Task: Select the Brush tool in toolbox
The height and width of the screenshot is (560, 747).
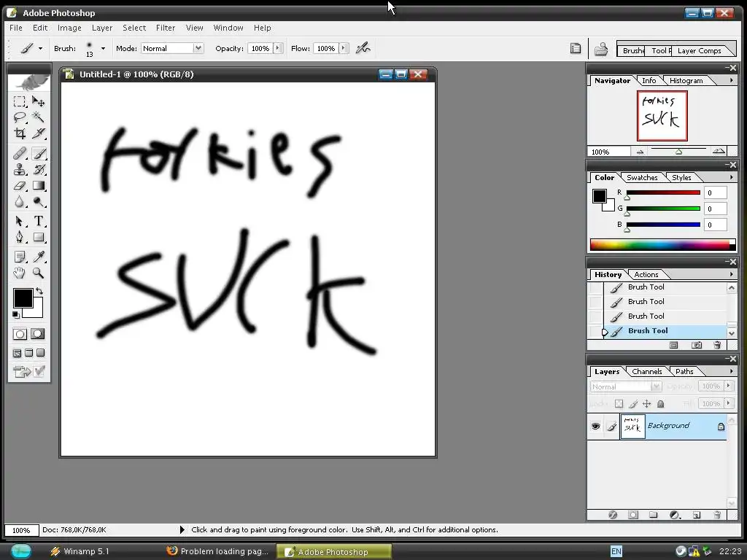Action: pos(39,154)
